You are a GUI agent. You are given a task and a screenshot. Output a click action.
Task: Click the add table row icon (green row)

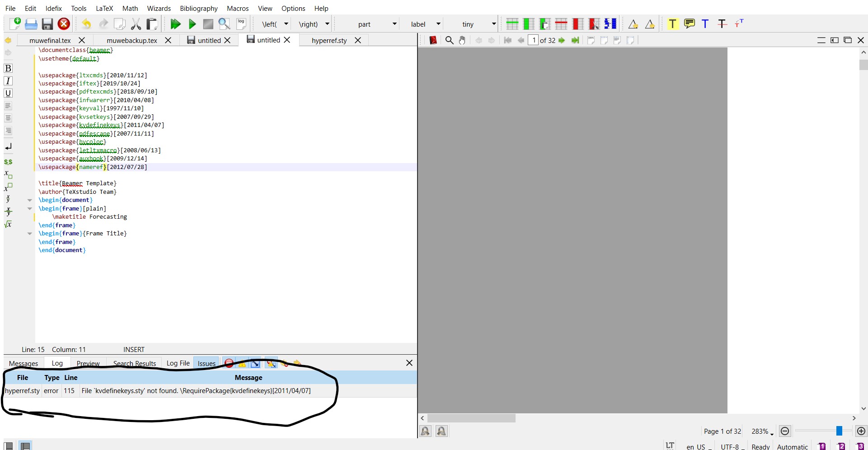[x=512, y=23]
